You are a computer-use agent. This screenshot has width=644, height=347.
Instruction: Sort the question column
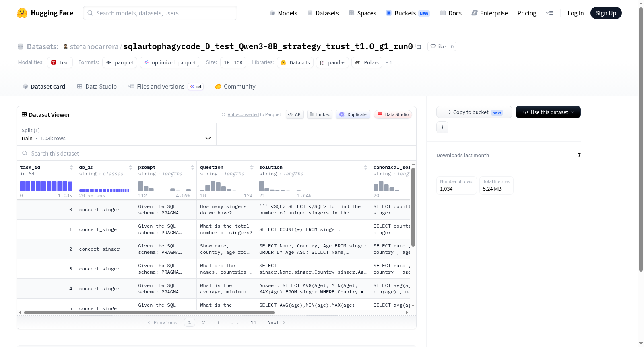click(252, 167)
